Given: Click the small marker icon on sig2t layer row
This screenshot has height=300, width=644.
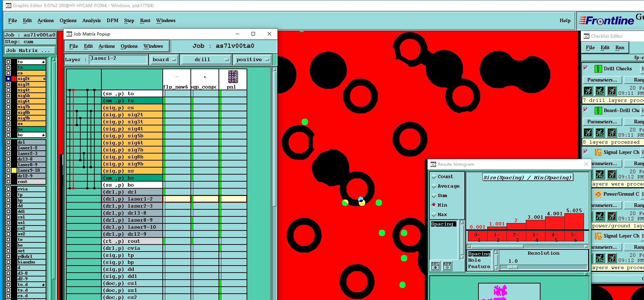Looking at the screenshot, I should tap(44, 79).
